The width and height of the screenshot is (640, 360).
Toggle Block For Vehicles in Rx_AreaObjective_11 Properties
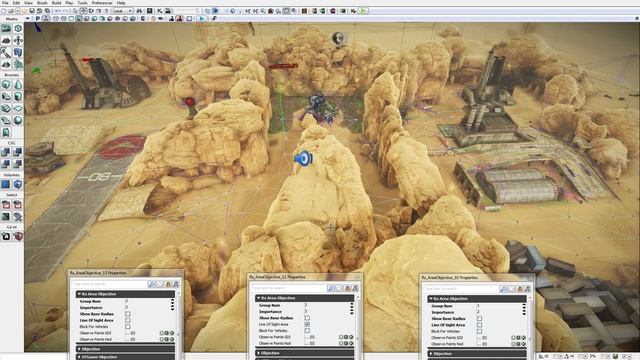point(307,331)
